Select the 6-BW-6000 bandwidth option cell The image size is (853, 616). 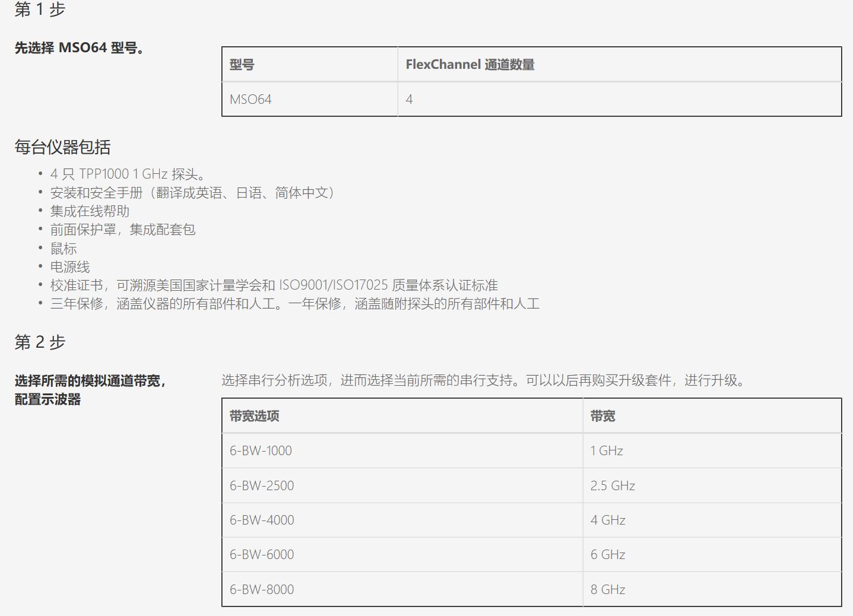point(262,554)
